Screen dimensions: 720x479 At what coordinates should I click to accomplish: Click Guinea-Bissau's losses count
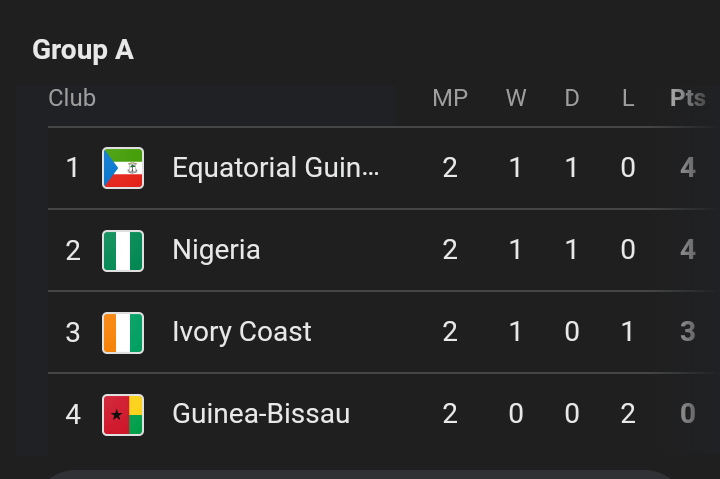click(x=628, y=414)
